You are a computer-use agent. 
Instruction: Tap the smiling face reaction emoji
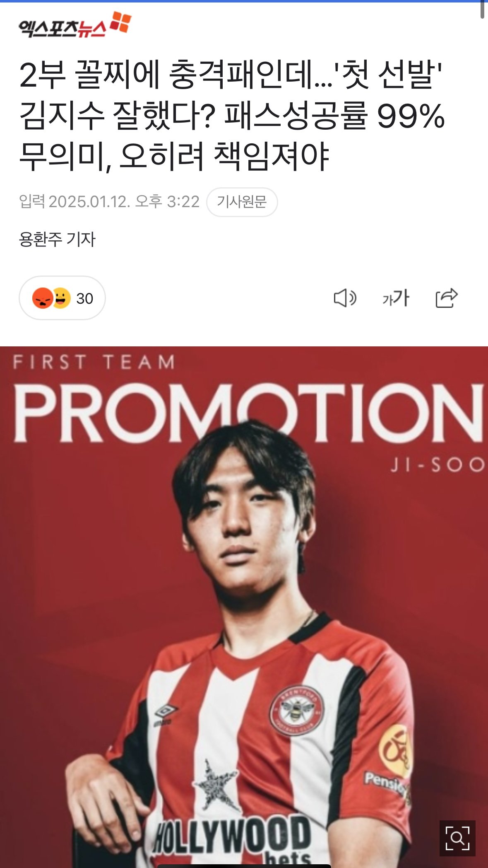click(x=60, y=298)
